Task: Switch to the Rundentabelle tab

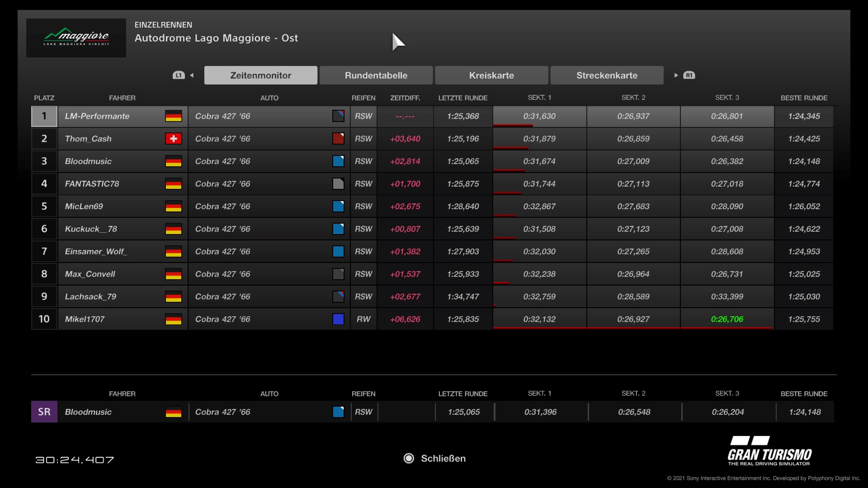Action: pyautogui.click(x=376, y=75)
